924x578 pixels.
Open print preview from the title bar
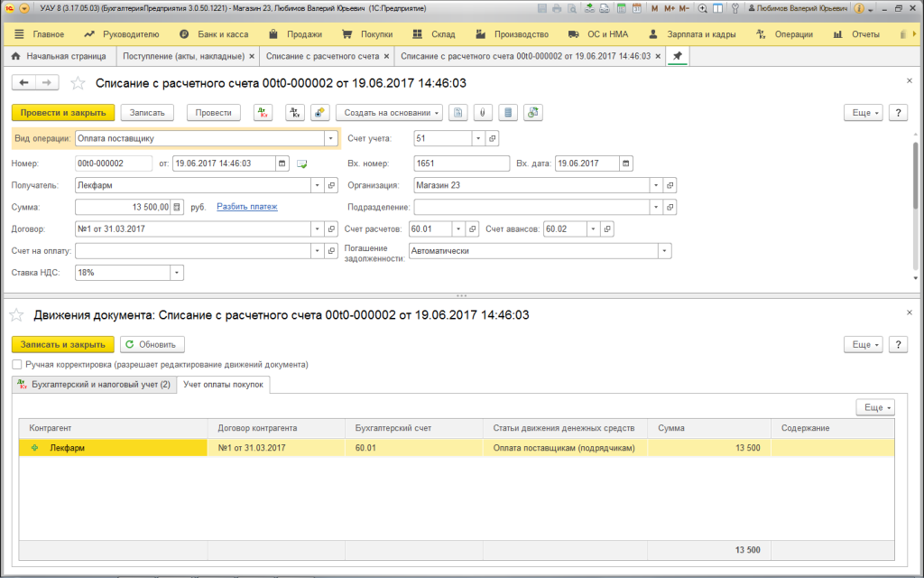(572, 9)
